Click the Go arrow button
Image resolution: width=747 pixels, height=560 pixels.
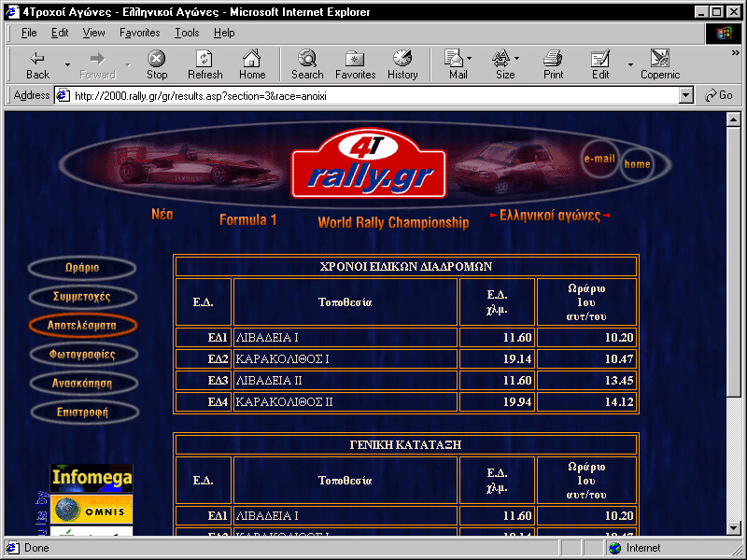[718, 95]
